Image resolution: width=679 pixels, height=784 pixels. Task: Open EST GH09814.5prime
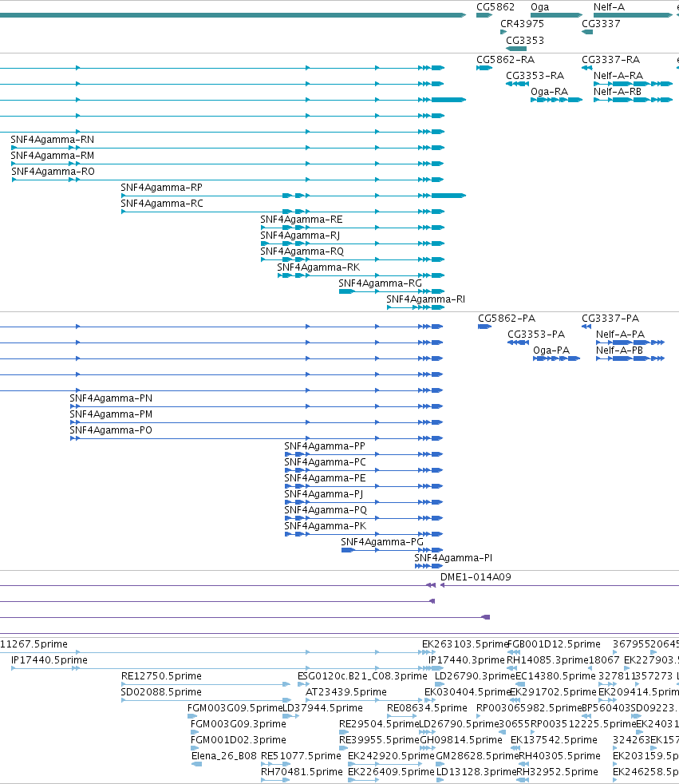click(x=460, y=741)
